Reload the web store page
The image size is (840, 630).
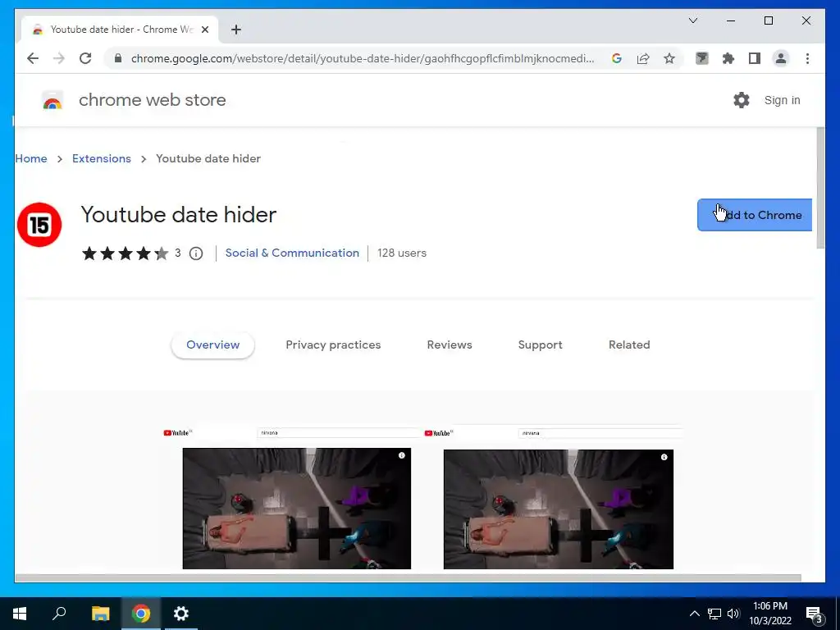coord(85,58)
